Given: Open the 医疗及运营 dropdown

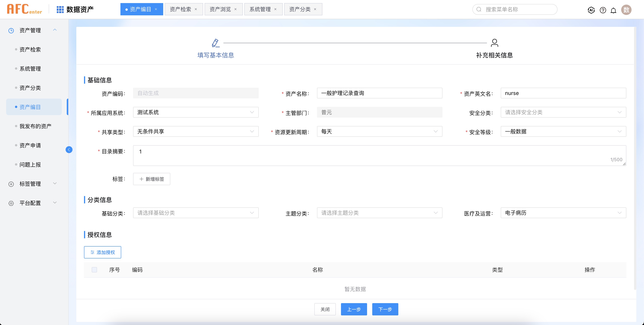Looking at the screenshot, I should (563, 213).
